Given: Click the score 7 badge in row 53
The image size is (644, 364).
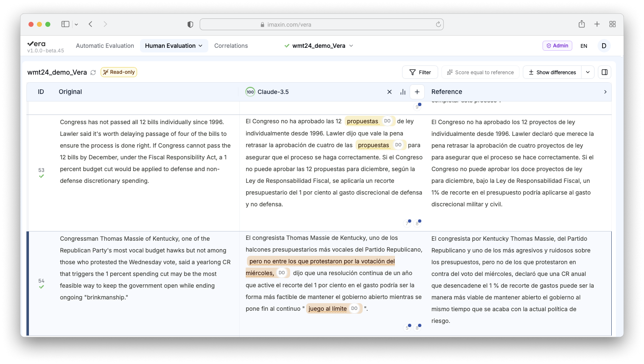Looking at the screenshot, I should (x=408, y=223).
